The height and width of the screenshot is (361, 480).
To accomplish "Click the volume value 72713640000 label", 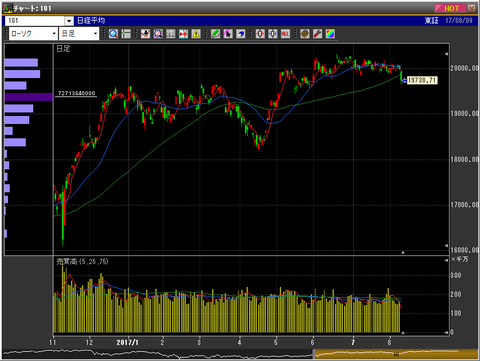I will [76, 93].
